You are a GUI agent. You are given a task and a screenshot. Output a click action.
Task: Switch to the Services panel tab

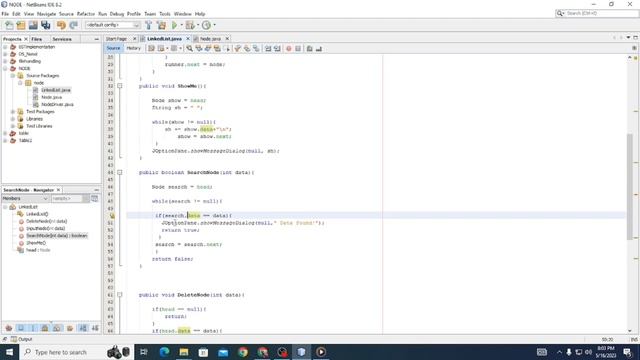[x=62, y=39]
